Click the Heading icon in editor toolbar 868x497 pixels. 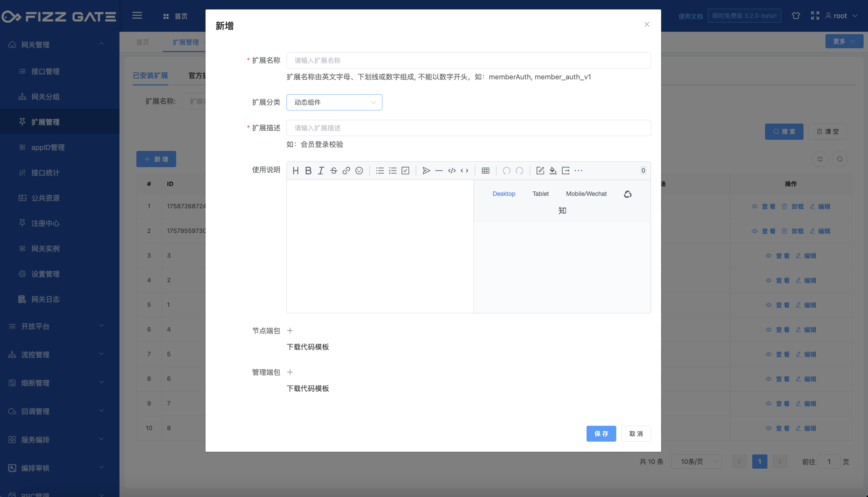[x=296, y=171]
